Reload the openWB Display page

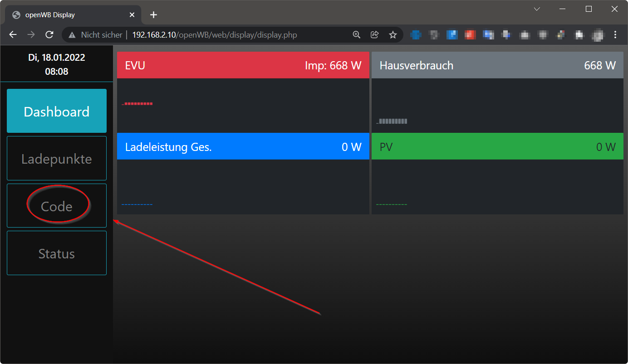49,35
